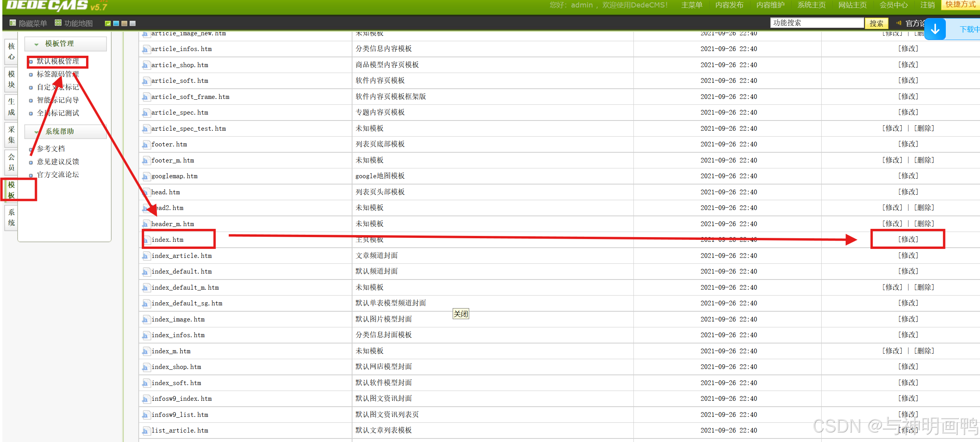Switch to the blue skin swatch
The height and width of the screenshot is (442, 980).
(x=116, y=24)
